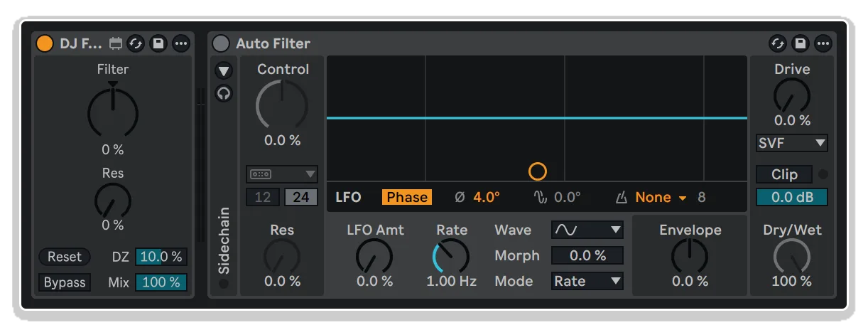Viewport: 868px width, 330px height.
Task: Click the blue filter curve line
Action: coord(537,117)
